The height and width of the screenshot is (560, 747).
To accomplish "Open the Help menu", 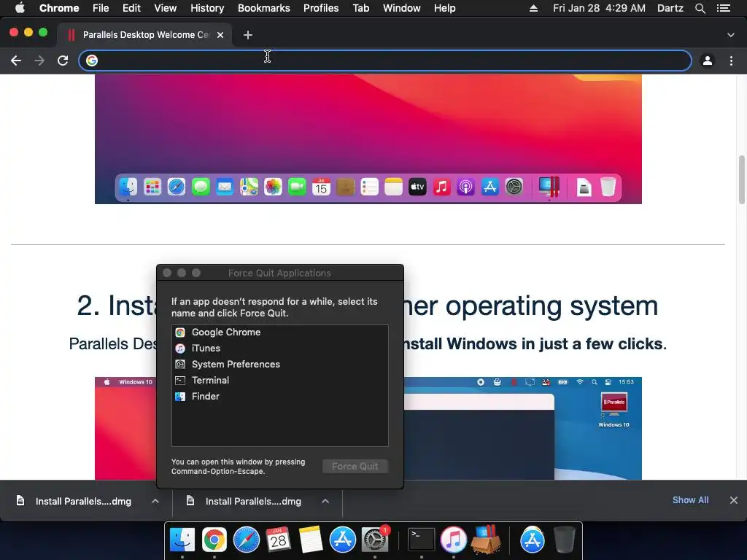I will (x=444, y=8).
